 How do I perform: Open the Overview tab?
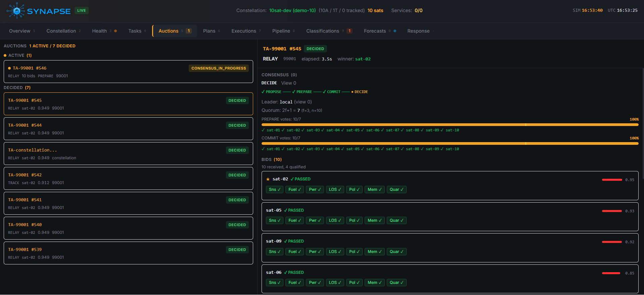(x=22, y=31)
